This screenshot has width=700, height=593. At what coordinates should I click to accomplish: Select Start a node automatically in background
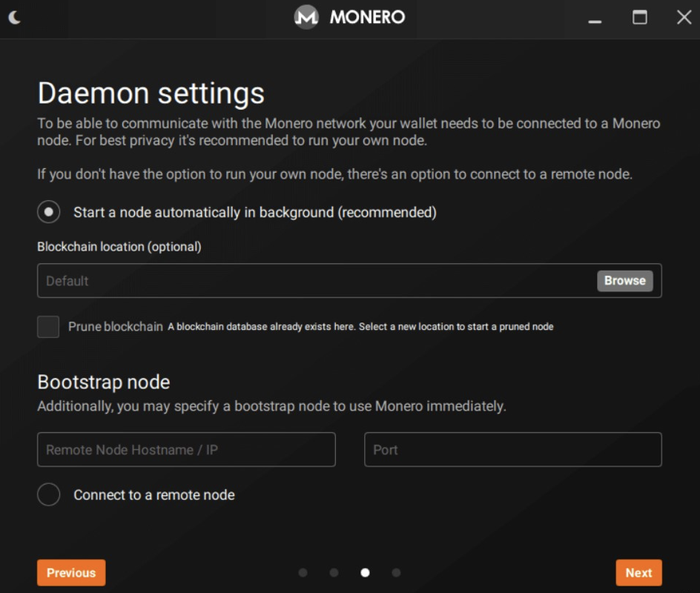[x=48, y=212]
